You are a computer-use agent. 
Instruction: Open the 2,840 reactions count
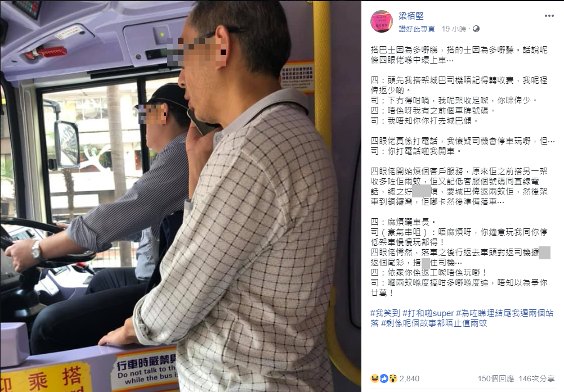pos(409,379)
